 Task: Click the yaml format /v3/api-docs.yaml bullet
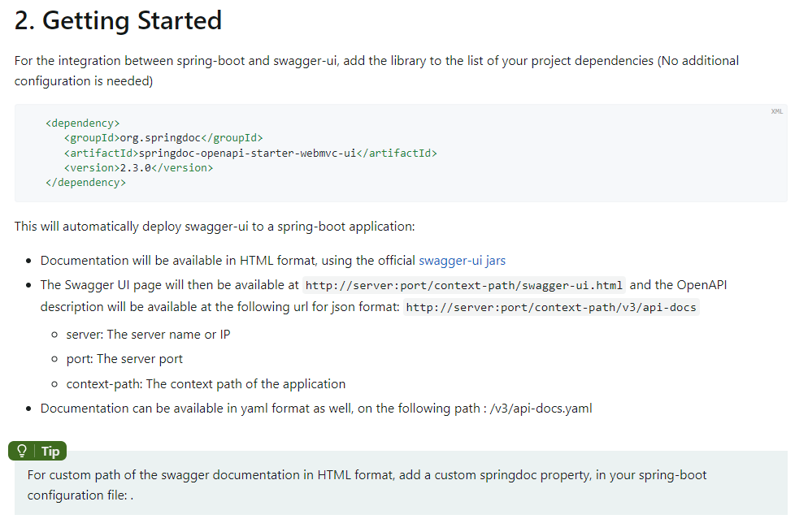coord(316,409)
